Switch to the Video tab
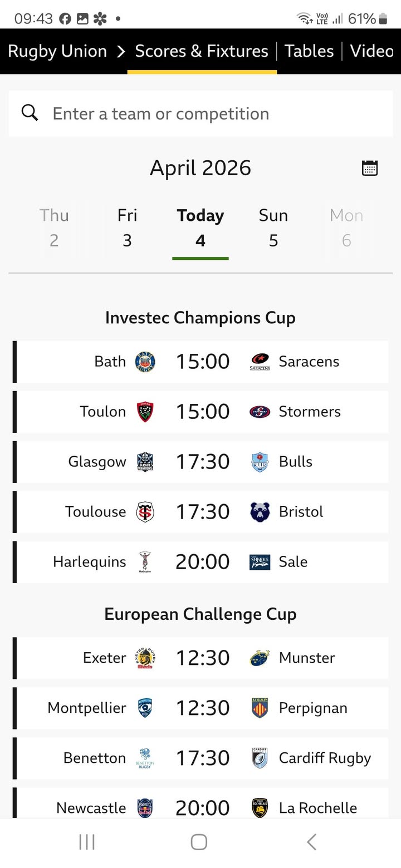The height and width of the screenshot is (868, 401). click(371, 51)
